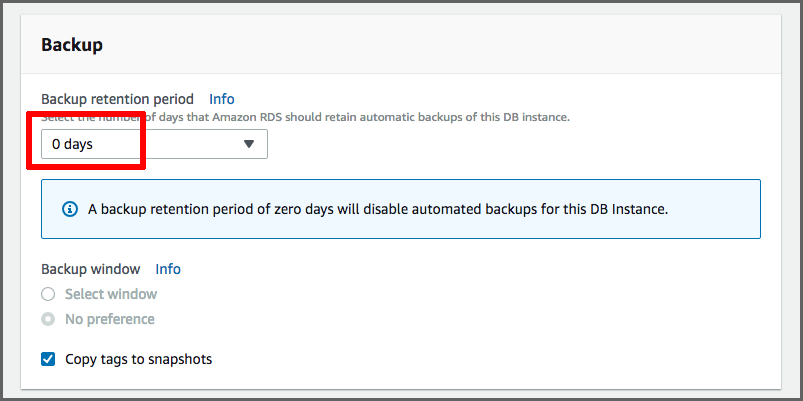Click the "Select window" option label
Screen dimensions: 803x401
[x=111, y=294]
